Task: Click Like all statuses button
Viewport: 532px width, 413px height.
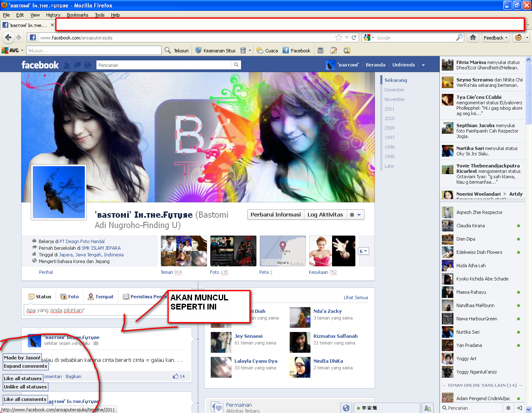Action: coord(23,379)
